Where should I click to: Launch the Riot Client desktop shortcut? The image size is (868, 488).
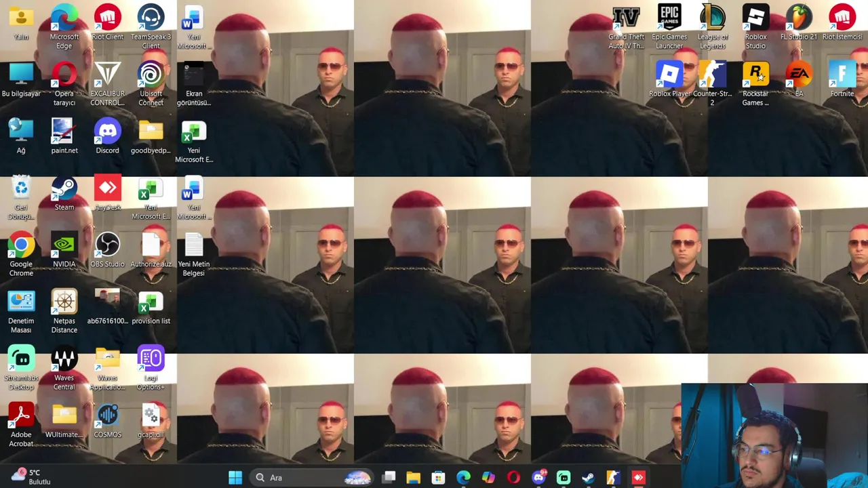[107, 22]
